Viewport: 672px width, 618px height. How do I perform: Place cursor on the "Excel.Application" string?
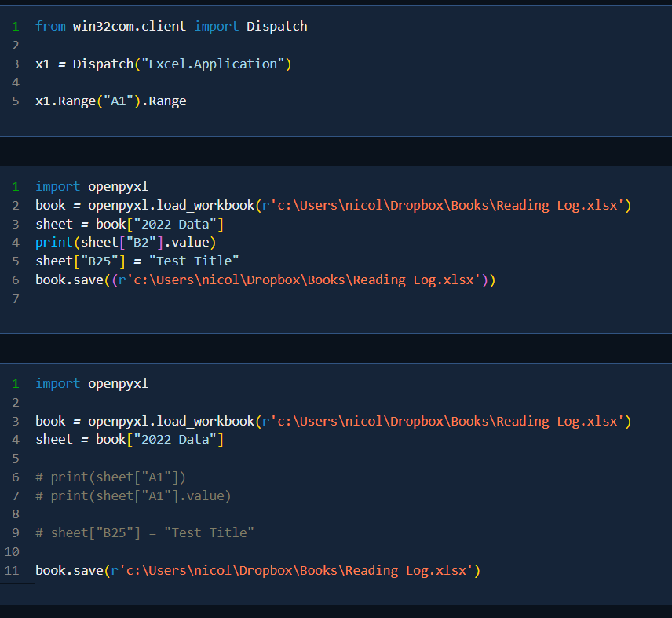click(x=212, y=64)
